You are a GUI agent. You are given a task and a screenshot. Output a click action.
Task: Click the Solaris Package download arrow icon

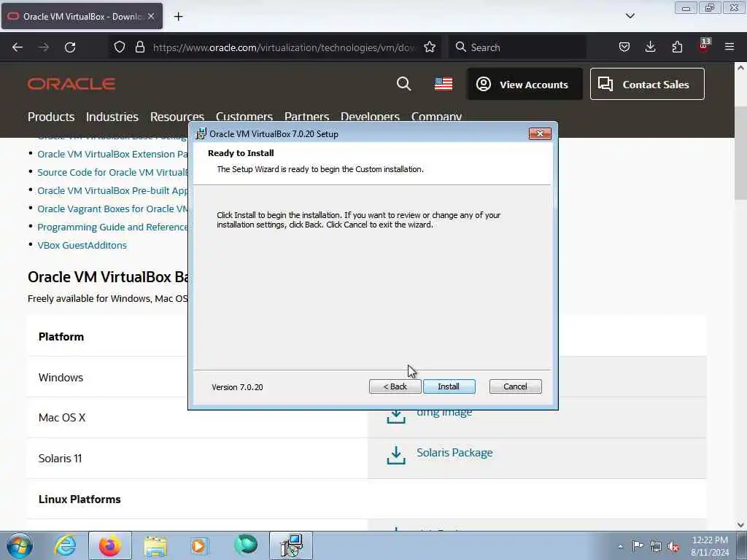point(396,455)
